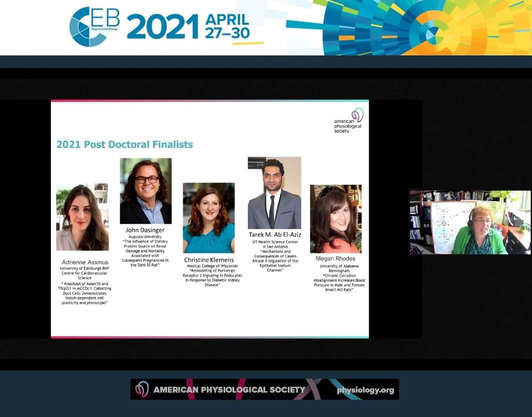This screenshot has height=417, width=532.
Task: Click the American Physiological Society banner text
Action: 229,390
